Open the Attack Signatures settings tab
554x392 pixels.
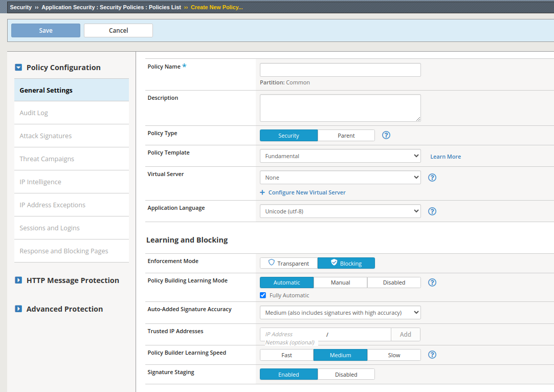(x=46, y=136)
